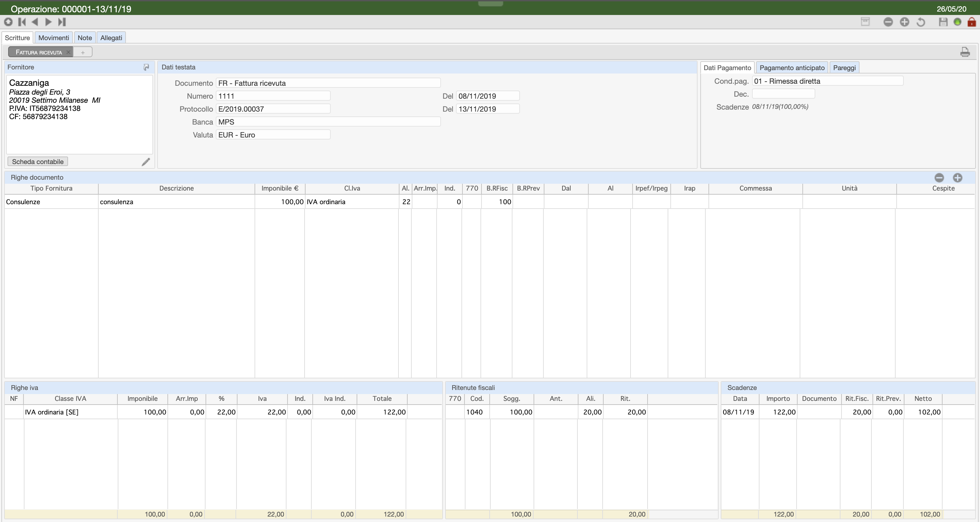Click the floppy disk save icon

pos(943,22)
